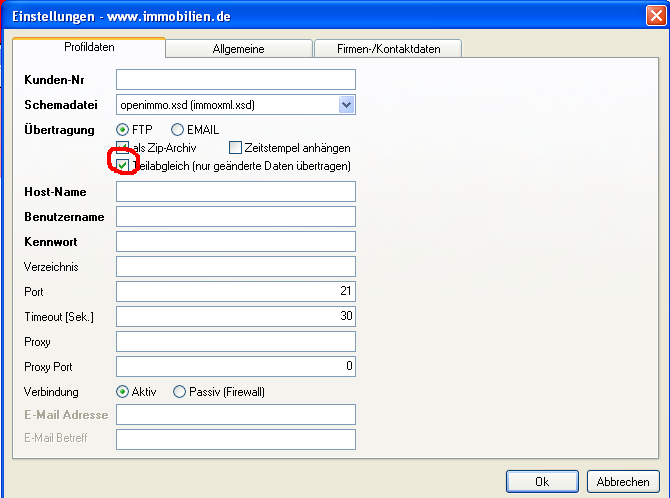Switch to the Profildaten tab
This screenshot has width=670, height=498.
[x=89, y=48]
